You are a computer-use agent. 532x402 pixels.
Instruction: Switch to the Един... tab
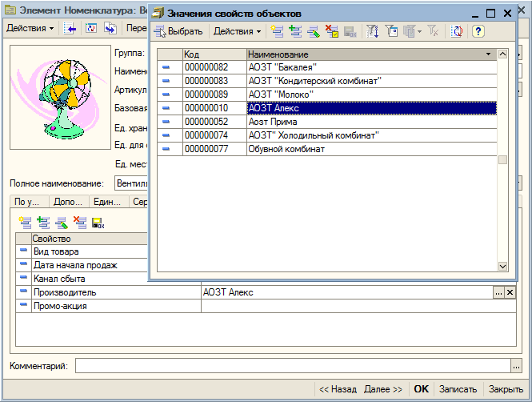107,203
